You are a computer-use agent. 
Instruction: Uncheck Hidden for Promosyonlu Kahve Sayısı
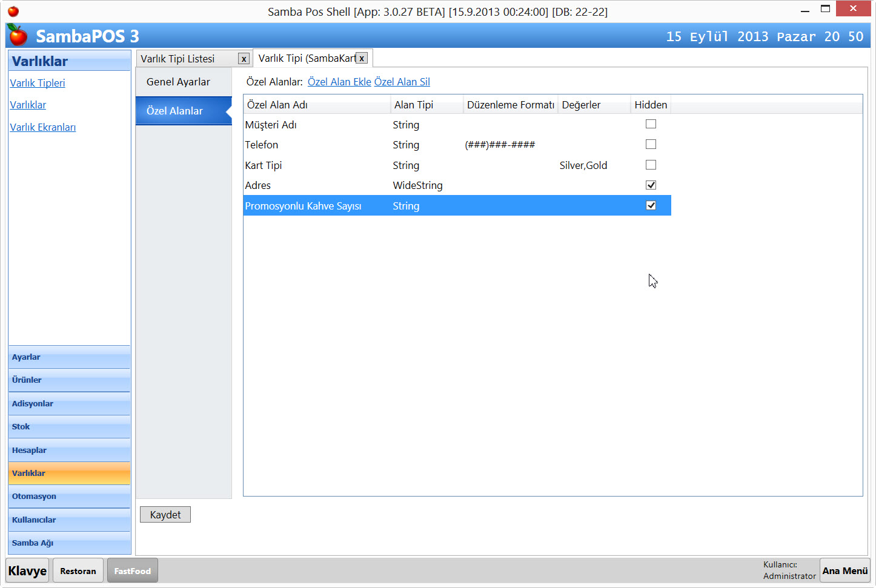651,206
